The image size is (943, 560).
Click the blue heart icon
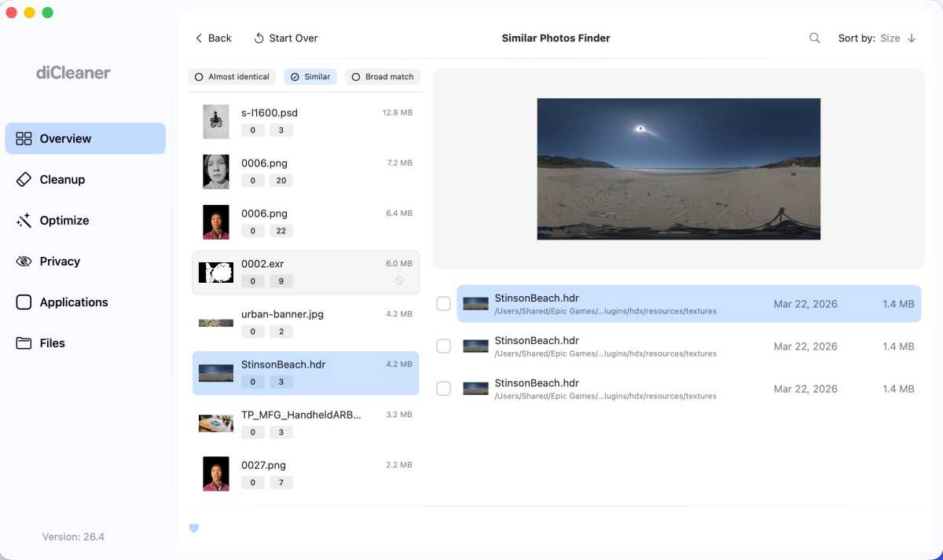coord(194,528)
